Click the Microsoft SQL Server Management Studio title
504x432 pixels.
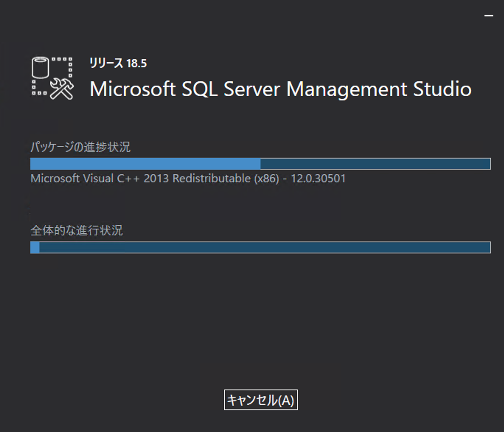(x=281, y=89)
